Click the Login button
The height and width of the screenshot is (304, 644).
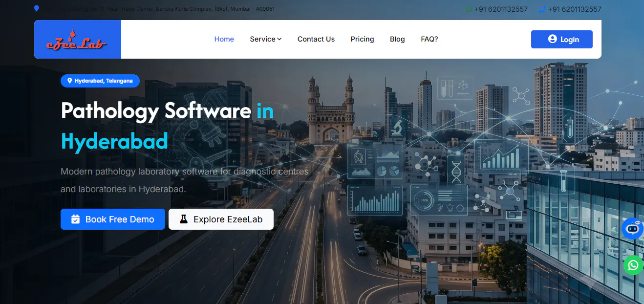point(562,39)
